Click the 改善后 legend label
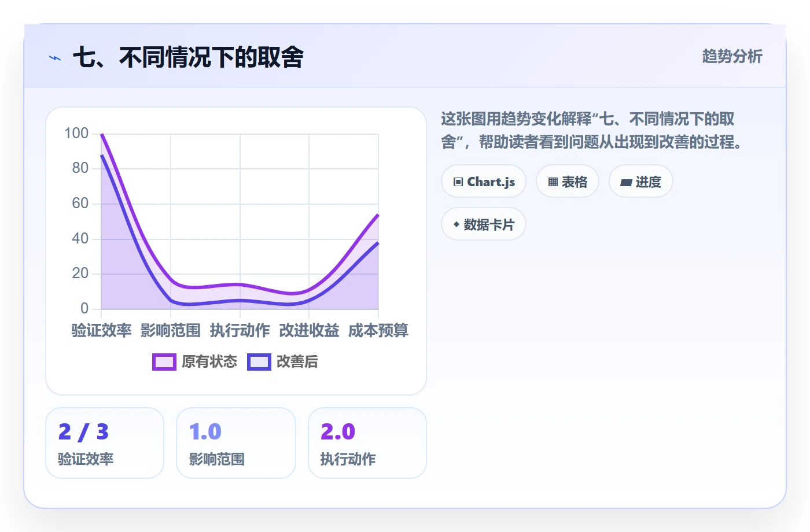The width and height of the screenshot is (810, 532). point(297,362)
